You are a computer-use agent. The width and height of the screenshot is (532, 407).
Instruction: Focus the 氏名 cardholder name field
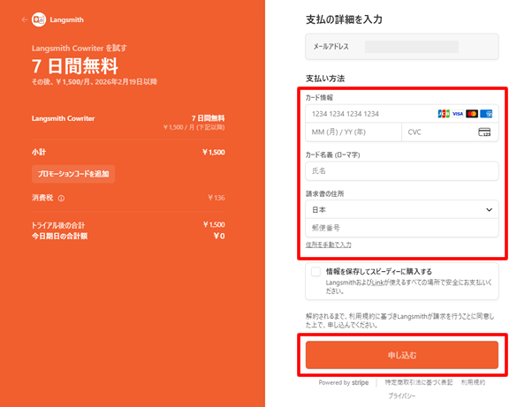pyautogui.click(x=402, y=171)
